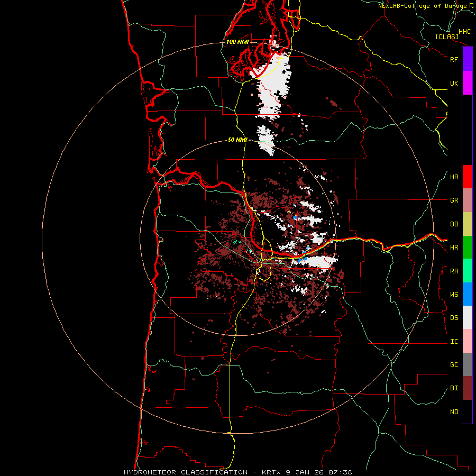The image size is (476, 476).
Task: Click the red HA legend color swatch
Action: click(467, 177)
